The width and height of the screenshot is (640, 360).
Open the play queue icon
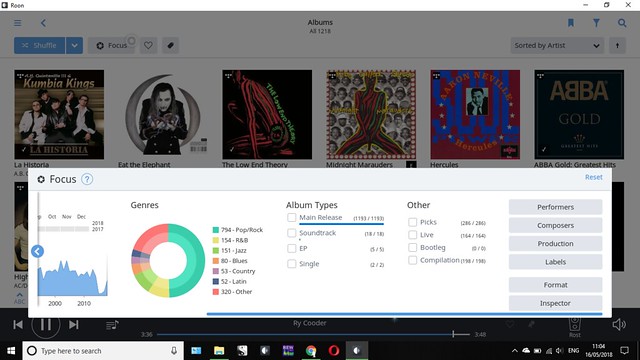pos(112,325)
